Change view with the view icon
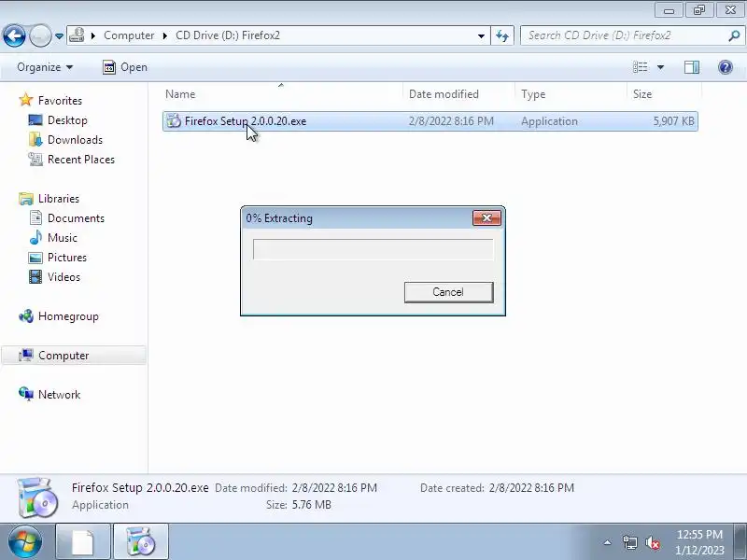Viewport: 747px width, 560px height. tap(640, 67)
